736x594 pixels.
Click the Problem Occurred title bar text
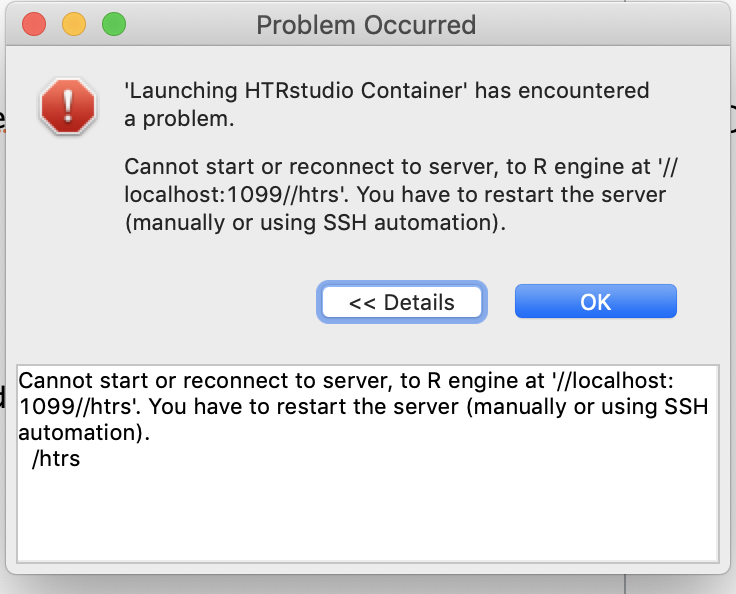coord(366,25)
